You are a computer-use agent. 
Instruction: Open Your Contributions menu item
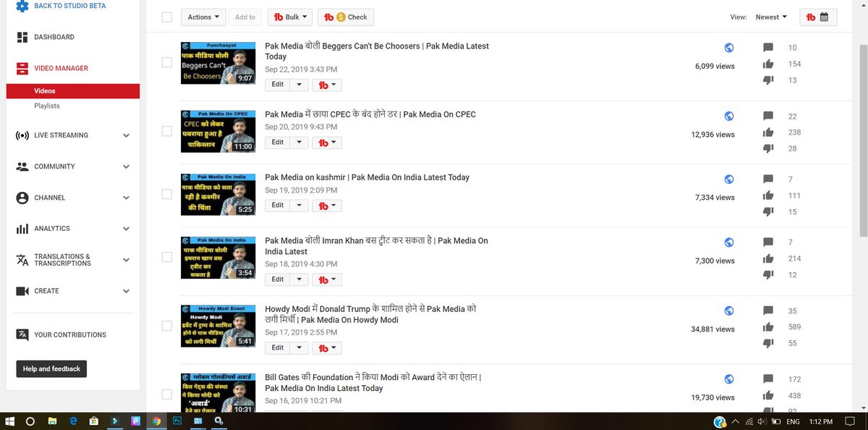[x=70, y=334]
